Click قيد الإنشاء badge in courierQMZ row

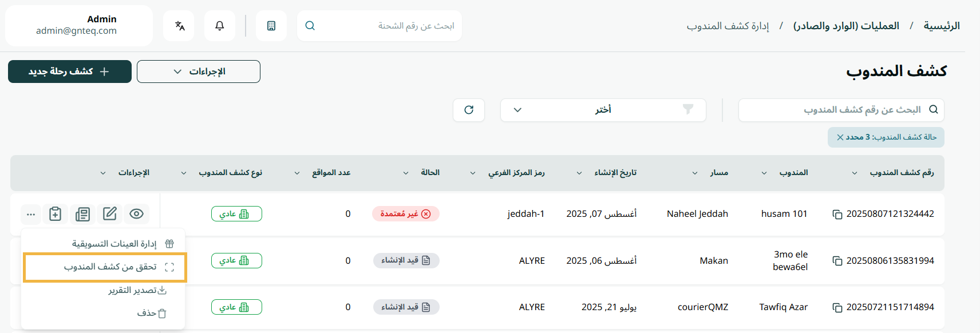point(406,307)
